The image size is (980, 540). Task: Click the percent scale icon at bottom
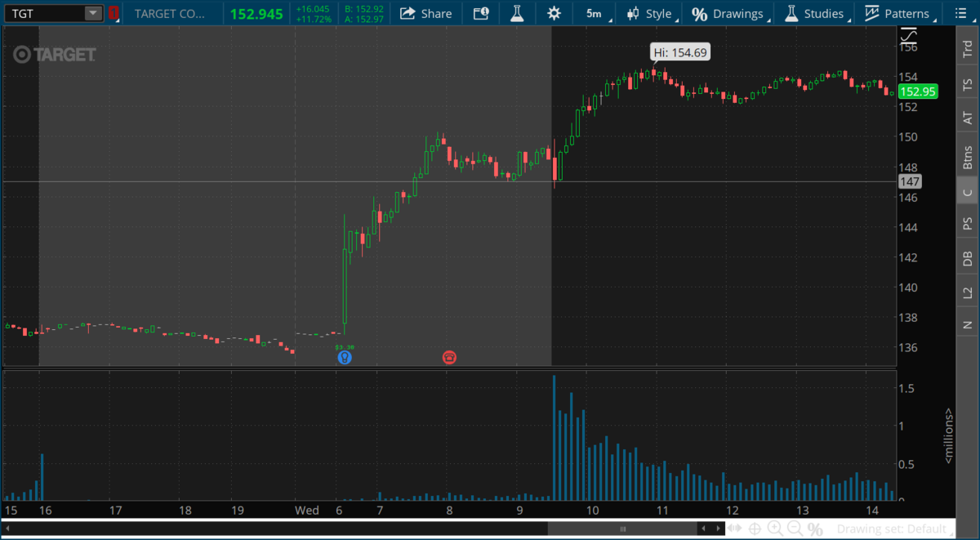[x=815, y=529]
